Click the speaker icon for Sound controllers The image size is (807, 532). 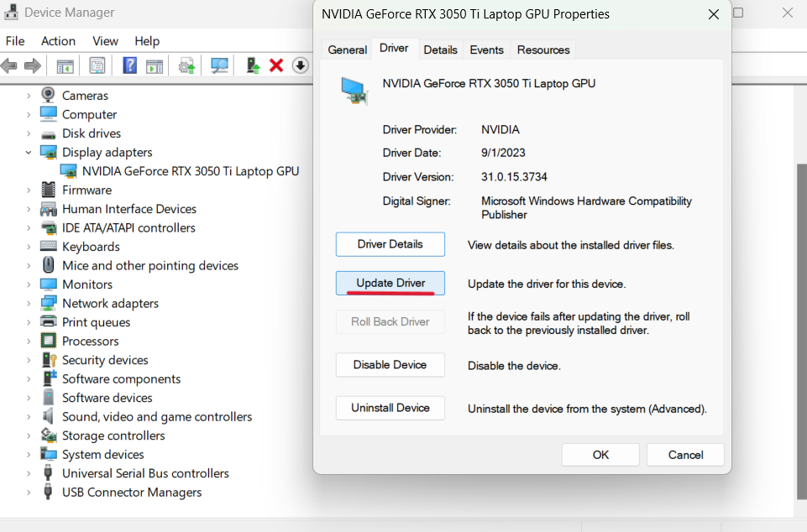(49, 415)
